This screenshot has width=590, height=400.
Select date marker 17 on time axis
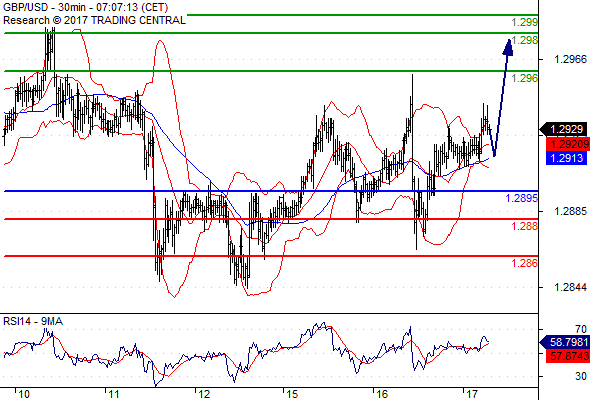(471, 394)
